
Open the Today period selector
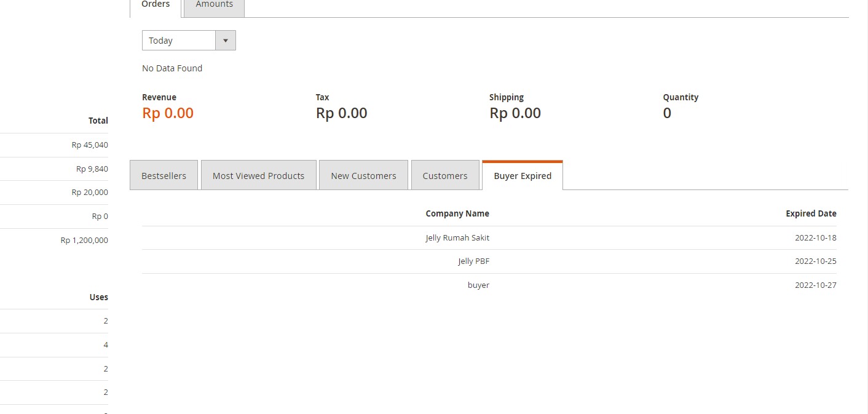click(x=178, y=40)
